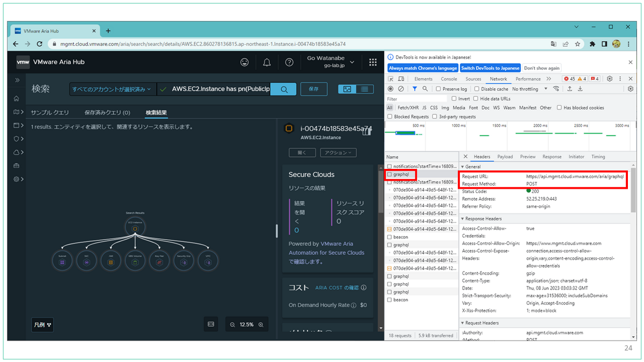644x362 pixels.
Task: Open すべてのアカウントが選択済み account dropdown
Action: [x=113, y=89]
